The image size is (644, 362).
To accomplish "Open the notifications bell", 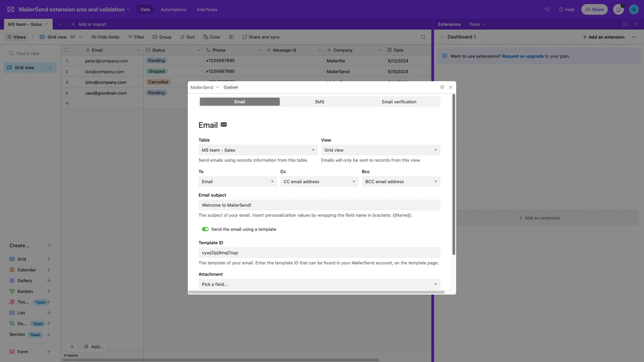I will click(x=618, y=9).
